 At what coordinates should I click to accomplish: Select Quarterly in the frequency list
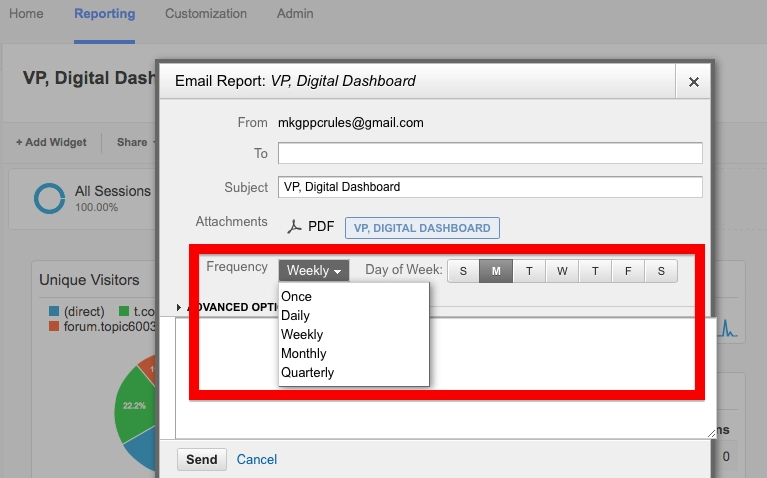(307, 372)
